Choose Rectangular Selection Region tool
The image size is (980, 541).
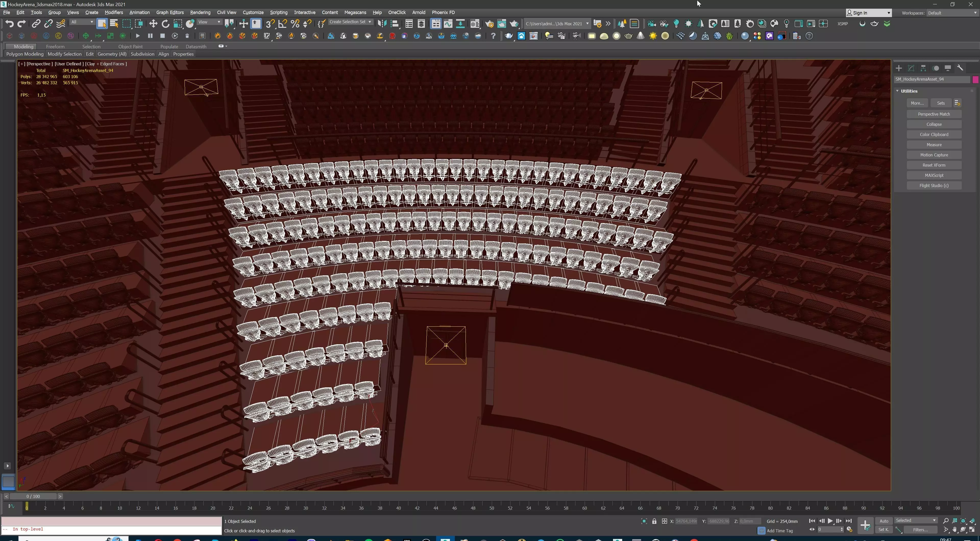(126, 23)
